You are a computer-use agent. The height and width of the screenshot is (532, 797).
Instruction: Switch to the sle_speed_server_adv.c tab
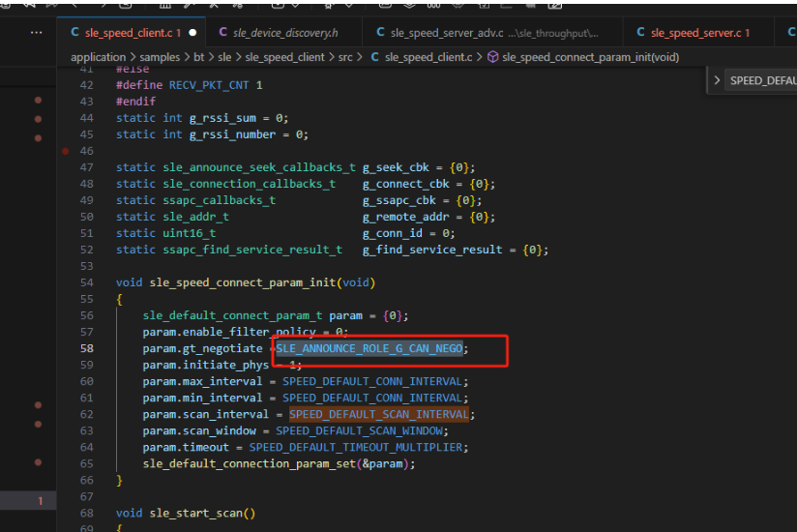[445, 33]
